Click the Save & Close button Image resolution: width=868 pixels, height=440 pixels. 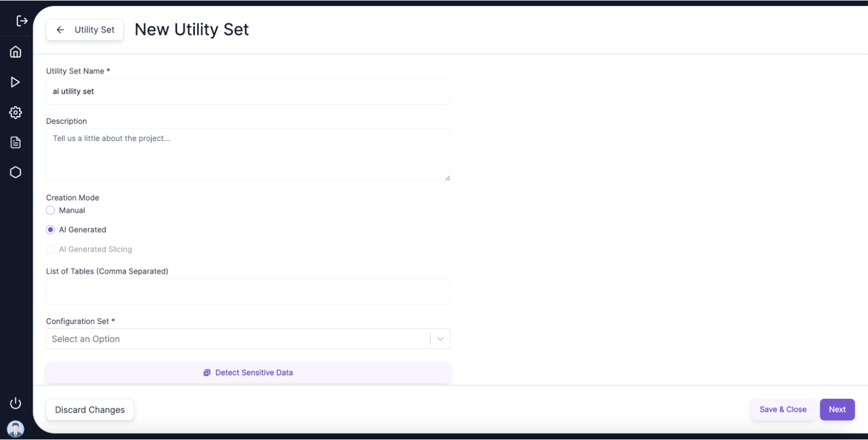point(783,409)
